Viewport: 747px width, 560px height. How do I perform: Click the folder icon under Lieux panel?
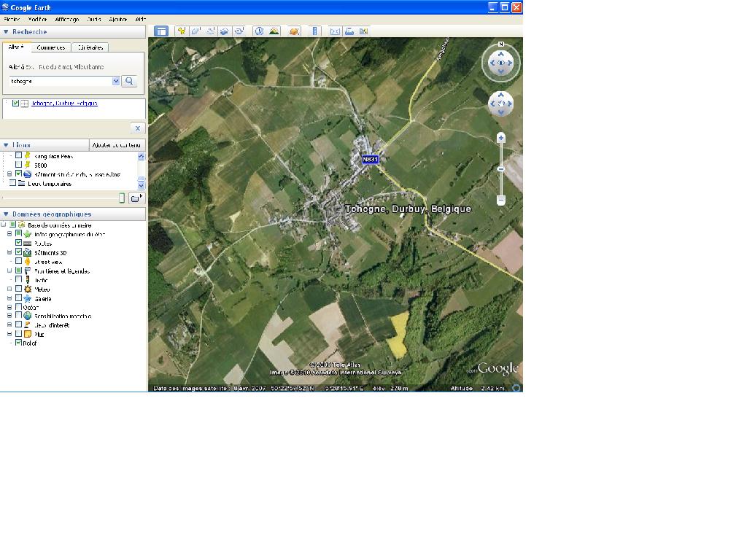pyautogui.click(x=136, y=198)
